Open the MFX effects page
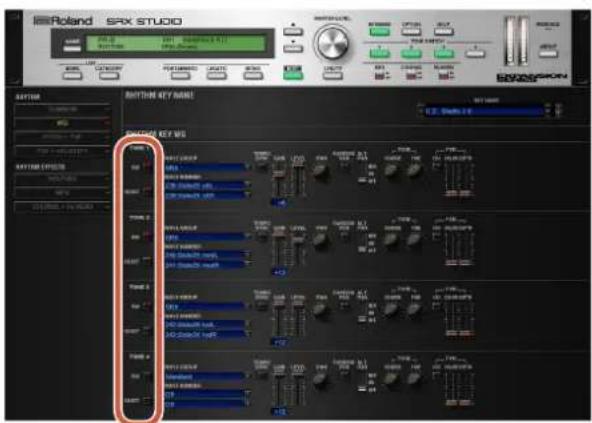The width and height of the screenshot is (592, 423). tap(62, 193)
